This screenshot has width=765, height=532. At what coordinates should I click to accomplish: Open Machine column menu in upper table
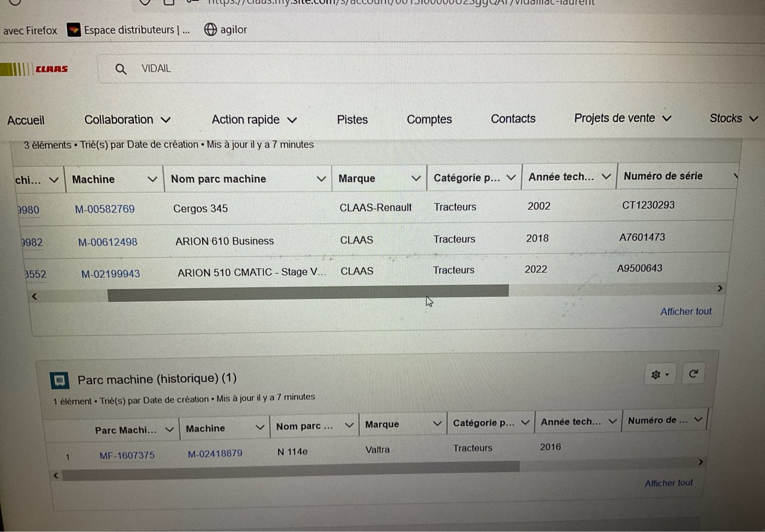(x=152, y=179)
